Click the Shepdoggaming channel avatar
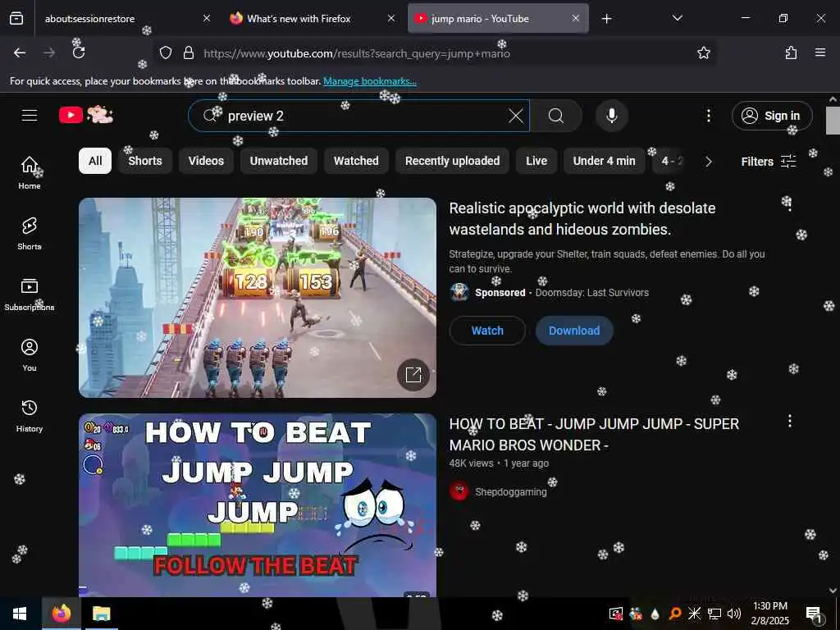Viewport: 840px width, 630px height. (x=459, y=491)
